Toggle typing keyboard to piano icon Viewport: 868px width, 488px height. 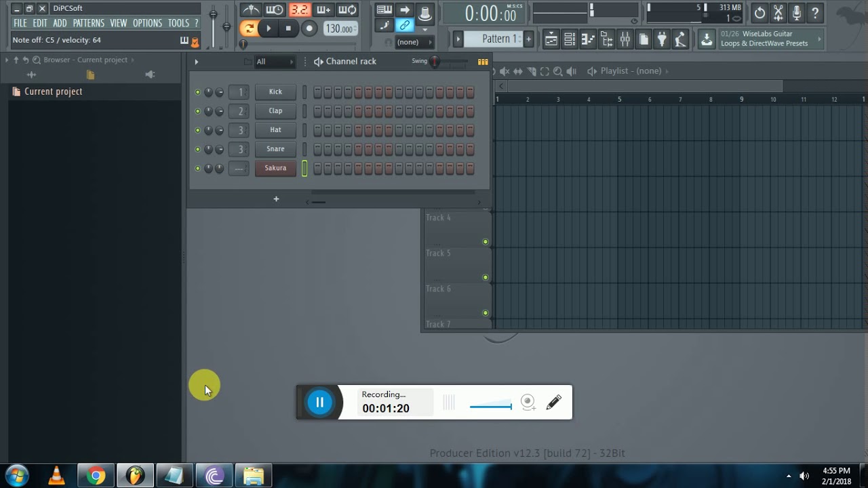384,9
